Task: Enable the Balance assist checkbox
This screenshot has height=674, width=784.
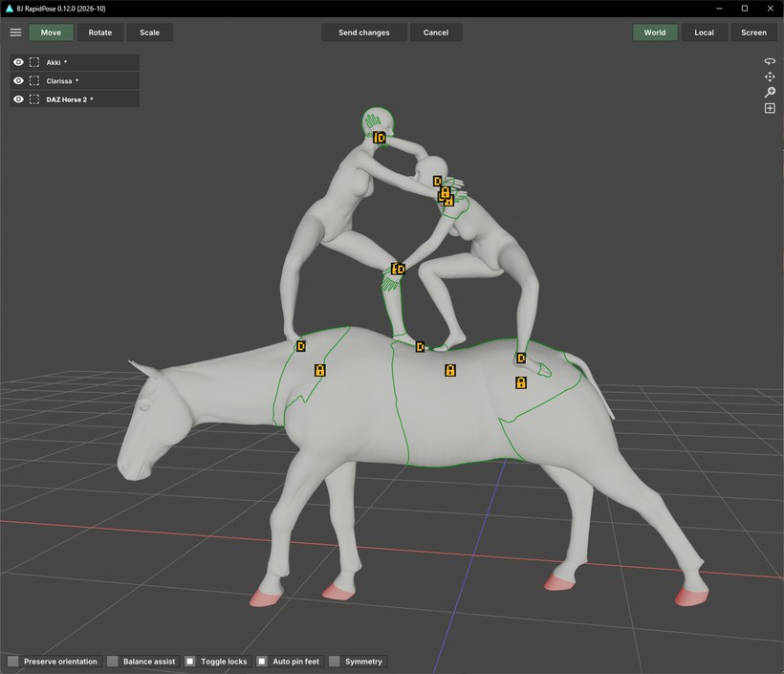Action: point(113,661)
